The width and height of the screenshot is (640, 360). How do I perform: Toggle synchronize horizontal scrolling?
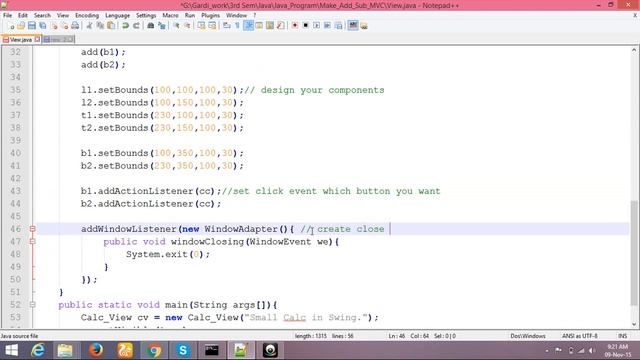(x=212, y=26)
